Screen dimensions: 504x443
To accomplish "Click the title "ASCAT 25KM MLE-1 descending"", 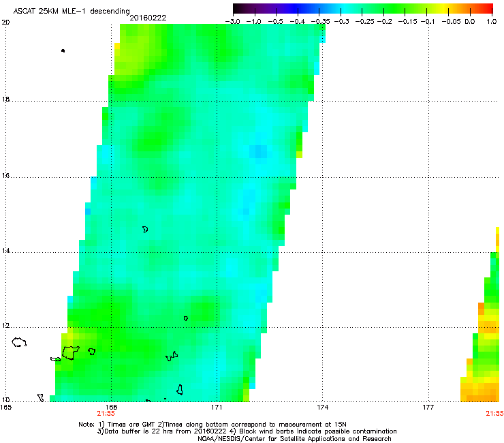I will tap(72, 11).
